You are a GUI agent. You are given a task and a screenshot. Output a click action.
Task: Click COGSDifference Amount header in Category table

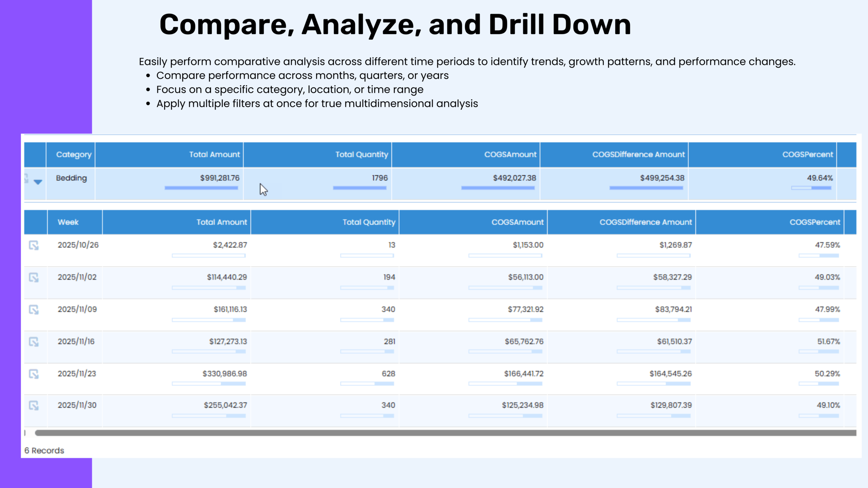coord(638,155)
